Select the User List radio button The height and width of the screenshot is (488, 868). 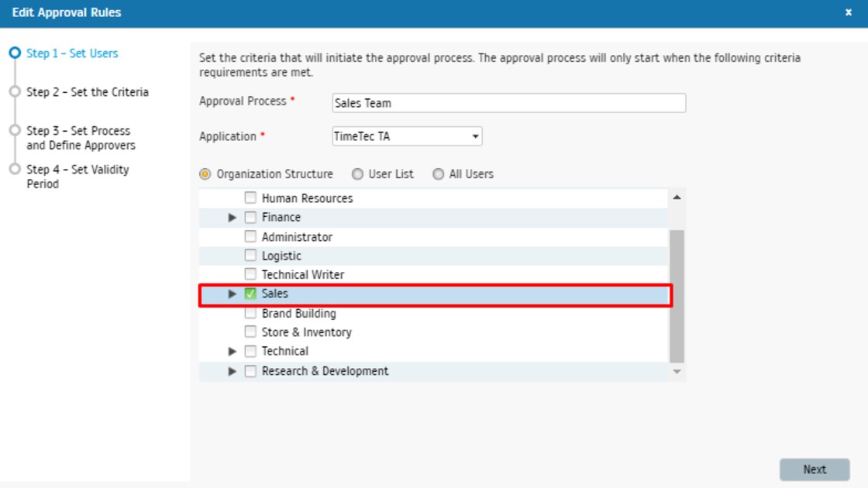(x=357, y=174)
